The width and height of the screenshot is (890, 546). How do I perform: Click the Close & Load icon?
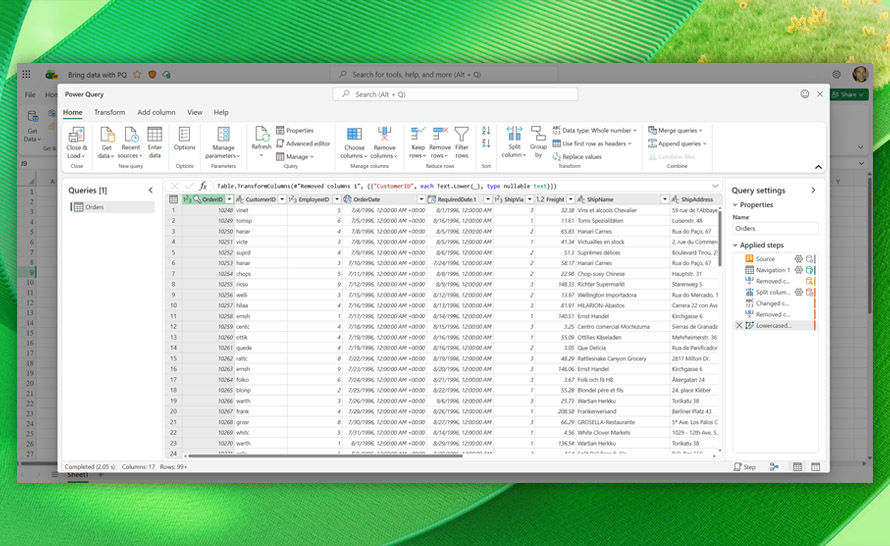pyautogui.click(x=77, y=135)
